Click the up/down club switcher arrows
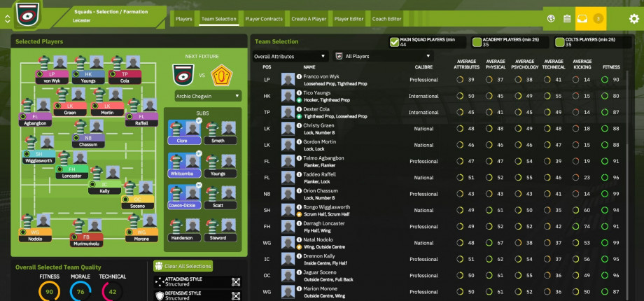644x301 pixels. point(7,19)
